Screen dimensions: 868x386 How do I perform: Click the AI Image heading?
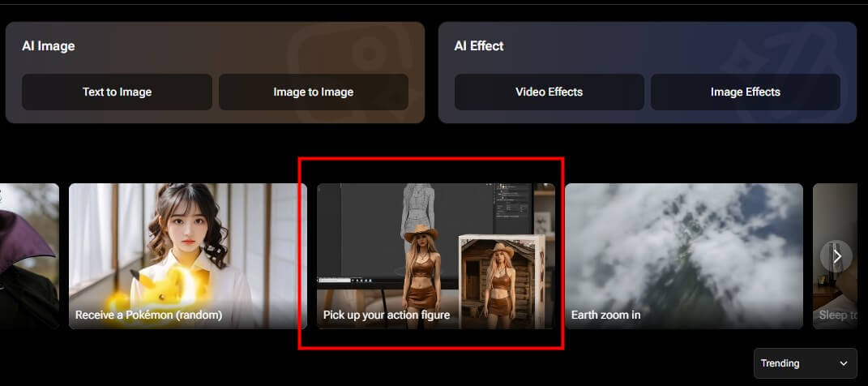[48, 46]
